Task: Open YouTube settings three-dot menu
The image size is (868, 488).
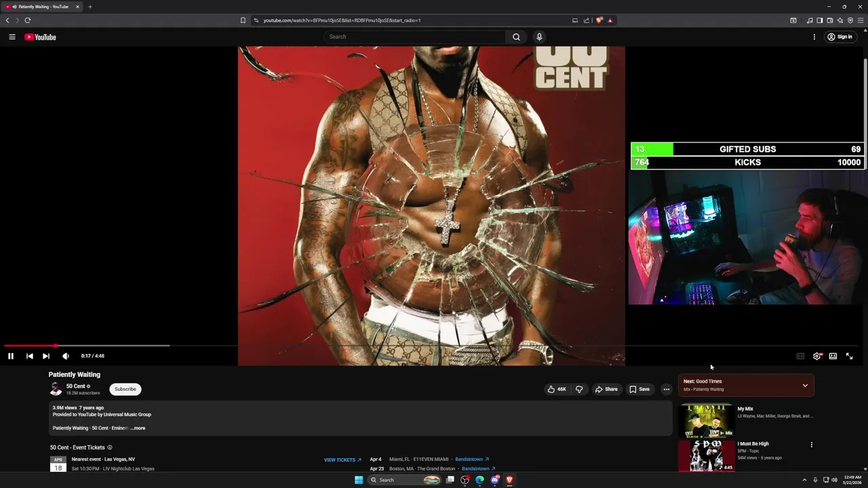Action: [x=814, y=37]
